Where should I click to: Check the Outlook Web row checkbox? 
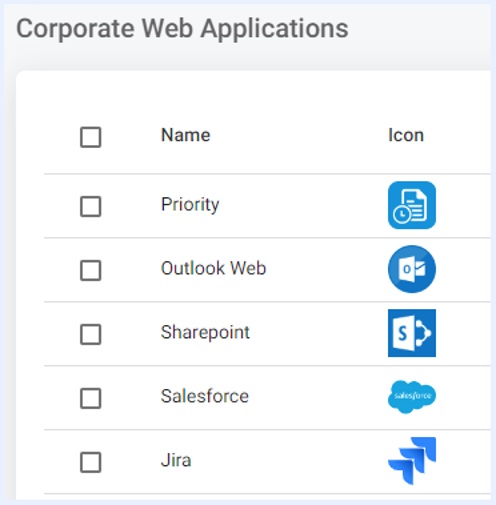pyautogui.click(x=91, y=270)
